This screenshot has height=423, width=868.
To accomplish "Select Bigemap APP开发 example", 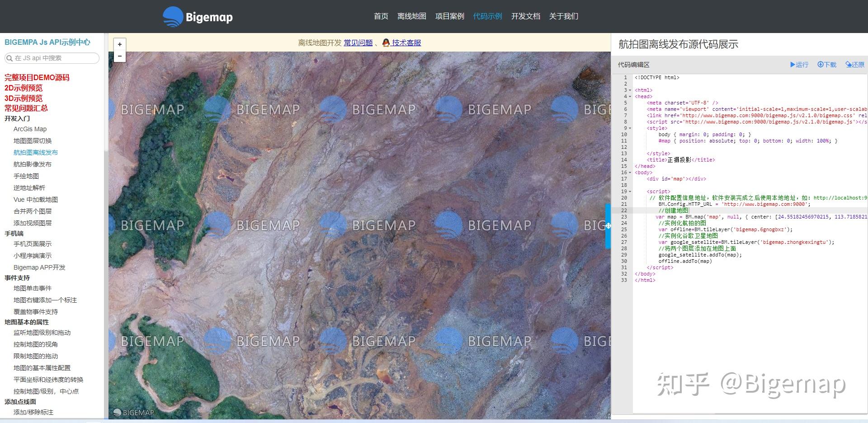I will point(39,267).
